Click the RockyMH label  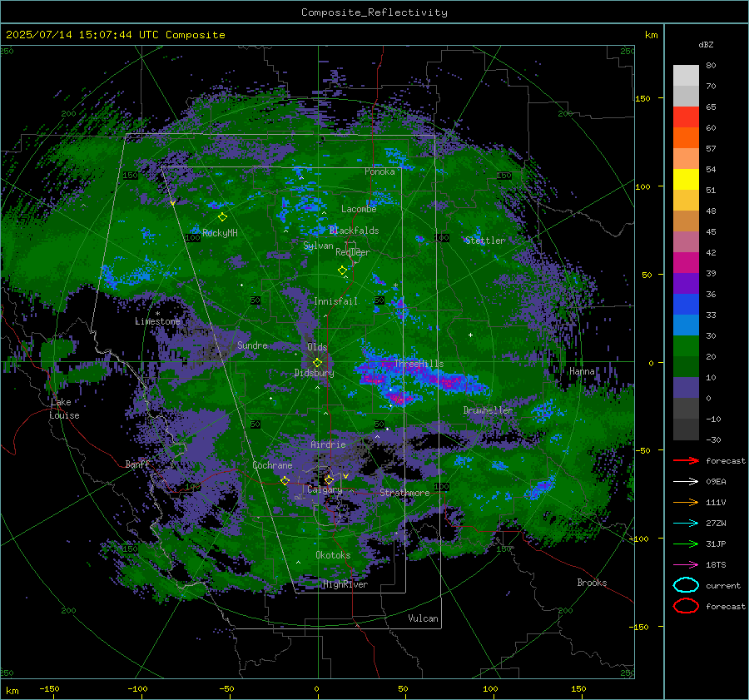220,233
